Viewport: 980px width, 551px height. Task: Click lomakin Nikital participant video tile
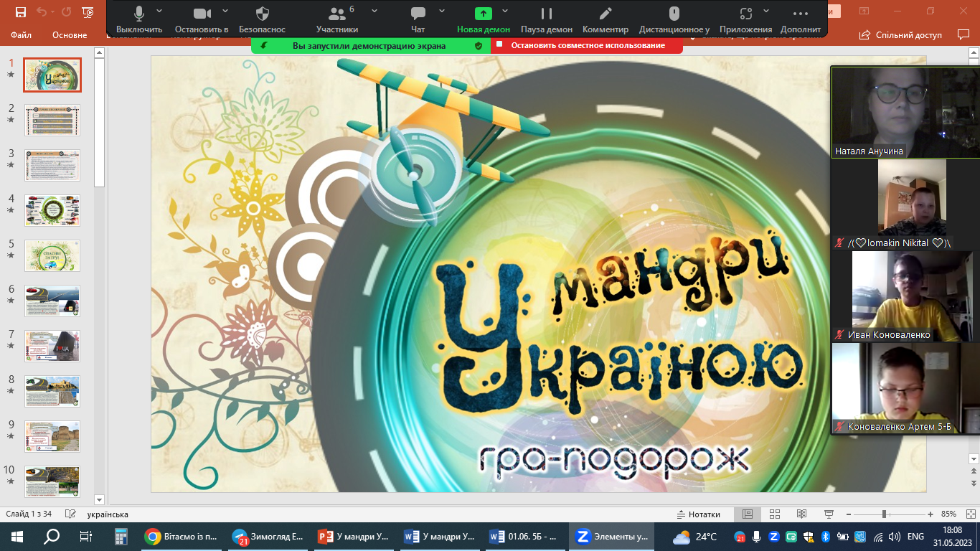click(905, 204)
